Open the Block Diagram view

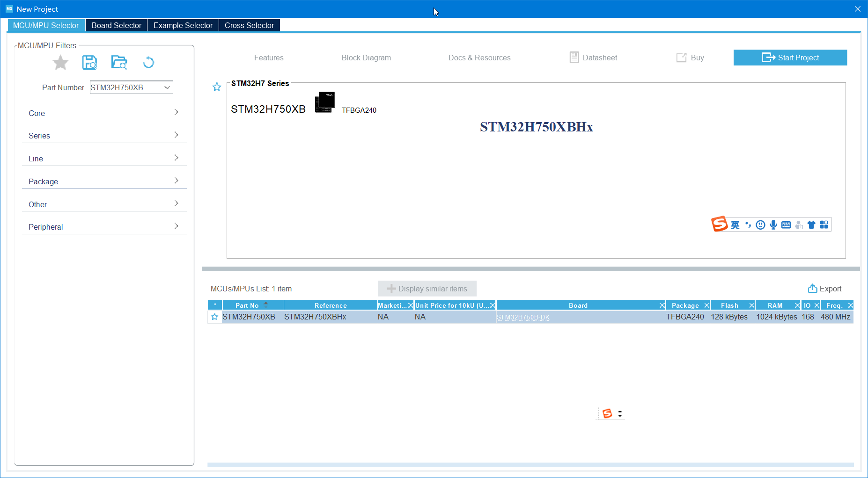point(366,58)
